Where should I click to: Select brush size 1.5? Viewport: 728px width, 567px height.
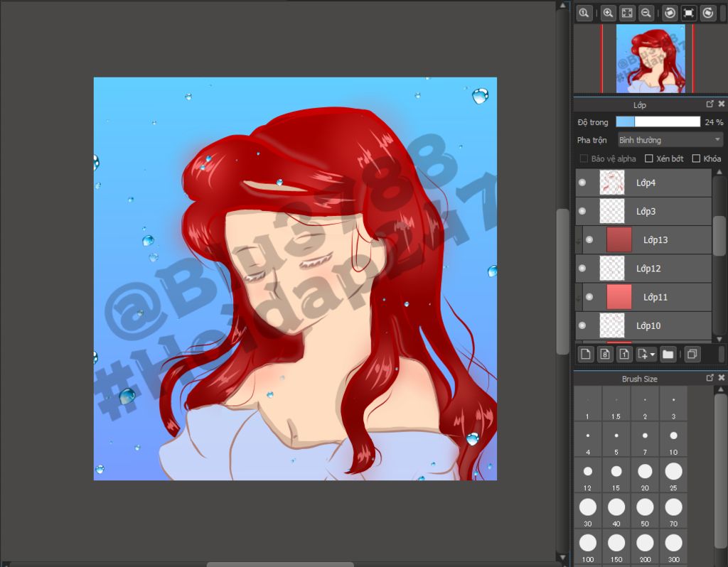[616, 404]
